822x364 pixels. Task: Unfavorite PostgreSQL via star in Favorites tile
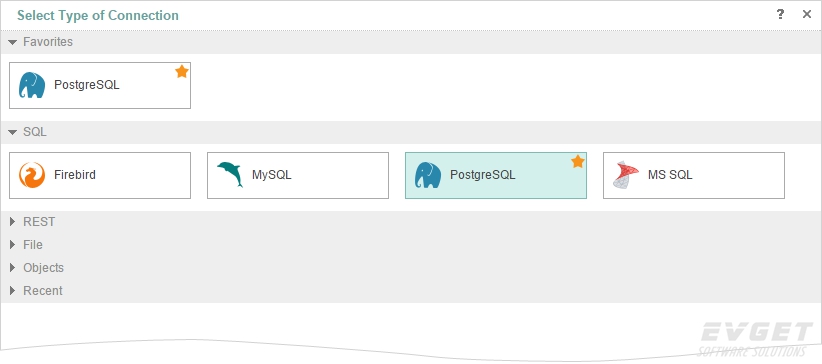click(182, 71)
